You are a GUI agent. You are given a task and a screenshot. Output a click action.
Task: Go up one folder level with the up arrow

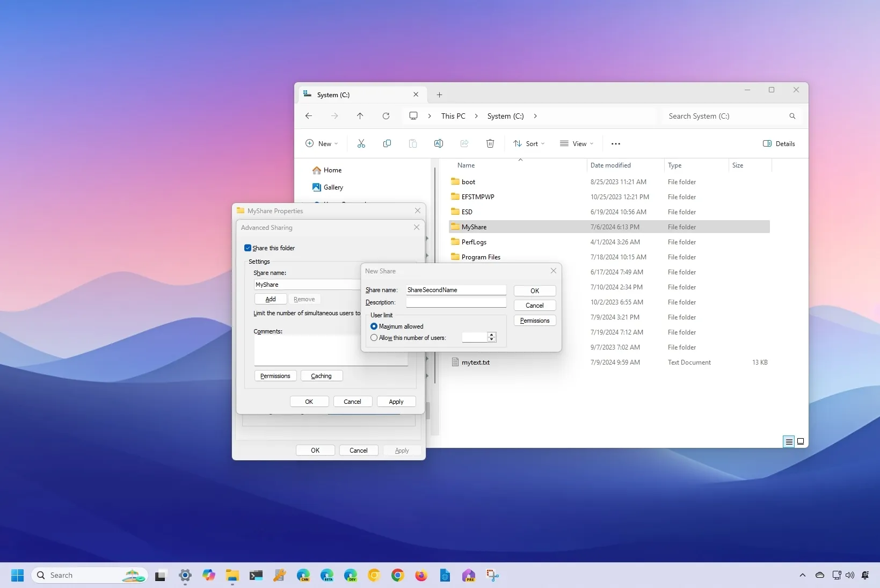(360, 116)
